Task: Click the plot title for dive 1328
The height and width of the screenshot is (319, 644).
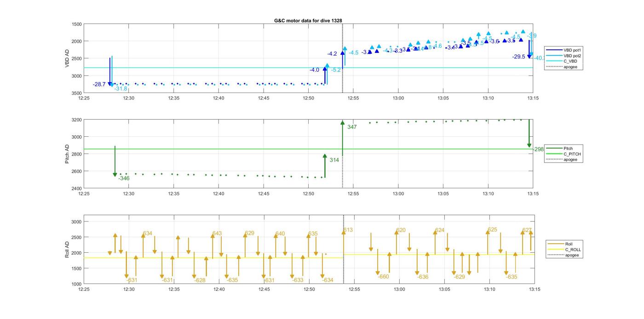Action: click(308, 21)
